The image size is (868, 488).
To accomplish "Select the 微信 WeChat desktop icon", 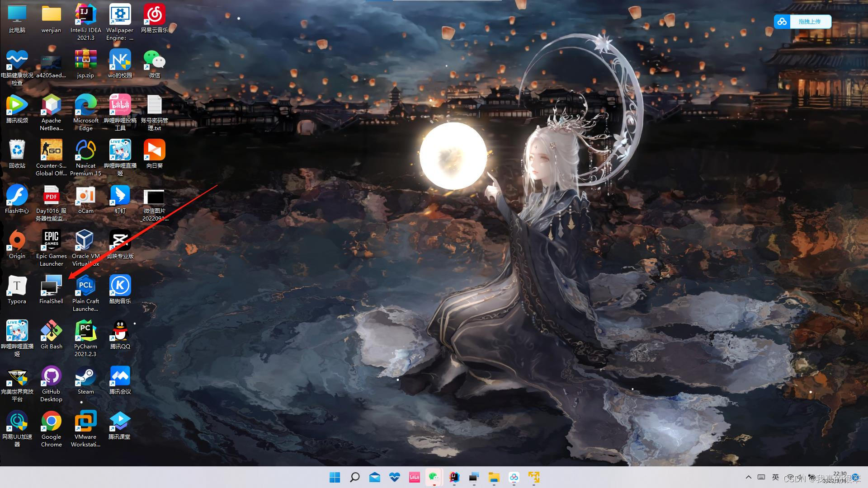I will (x=154, y=65).
